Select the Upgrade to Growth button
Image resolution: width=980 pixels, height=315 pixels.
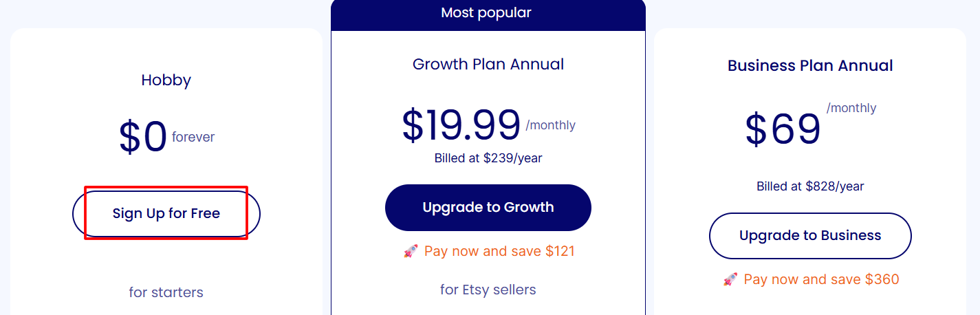488,207
